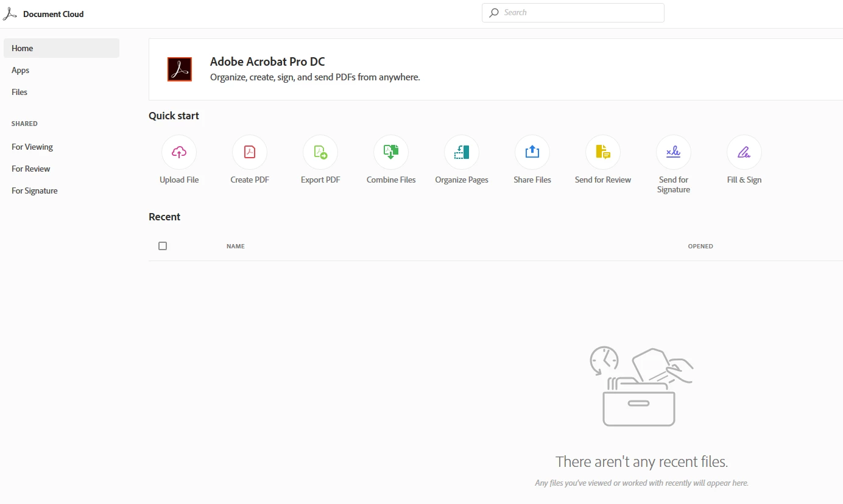Select the Export PDF icon
The image size is (843, 504).
(x=320, y=152)
